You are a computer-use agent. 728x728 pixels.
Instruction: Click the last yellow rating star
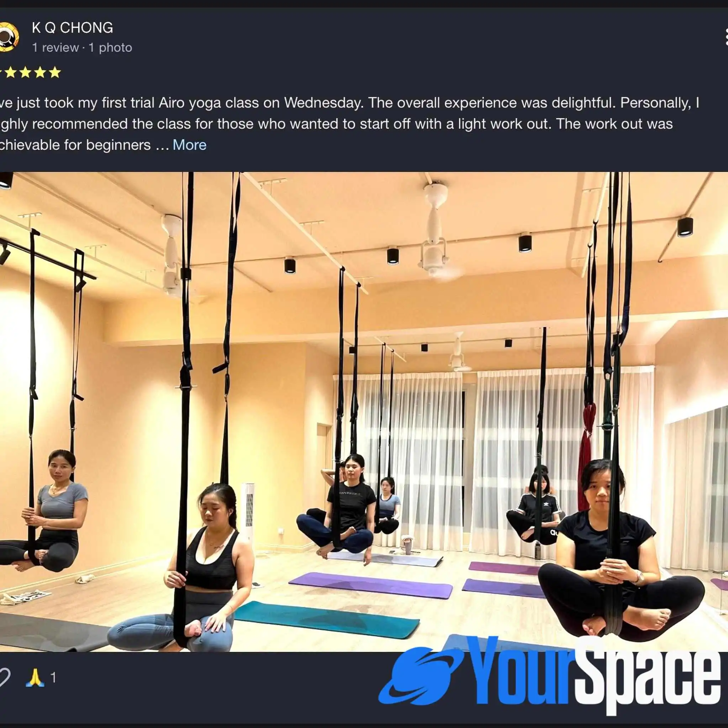click(55, 72)
